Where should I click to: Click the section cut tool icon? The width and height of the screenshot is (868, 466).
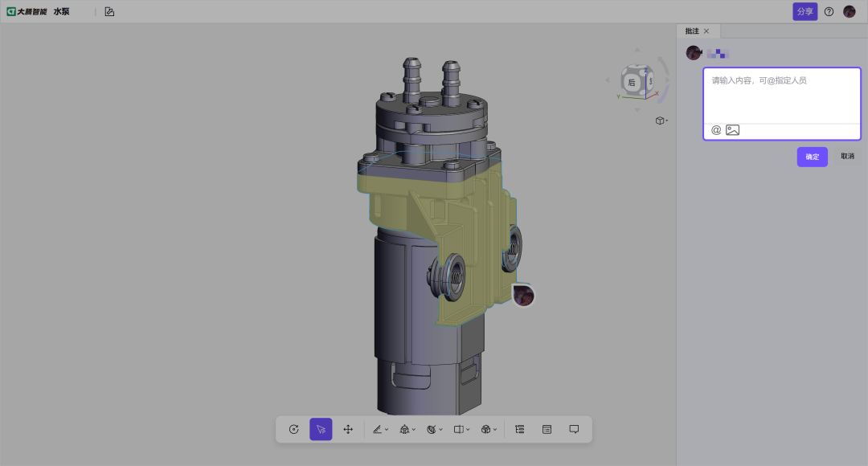coord(459,430)
